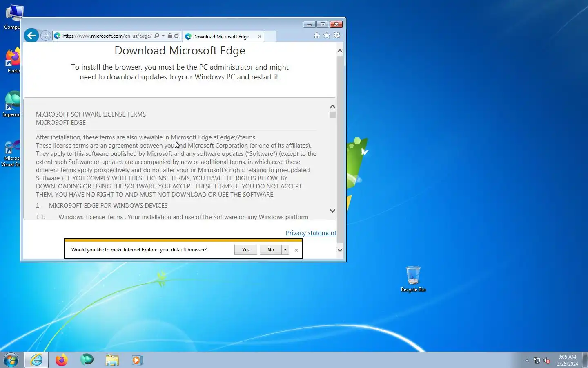The width and height of the screenshot is (588, 368).
Task: Select the Microsoft Visual Studio desktop shortcut
Action: [x=11, y=154]
